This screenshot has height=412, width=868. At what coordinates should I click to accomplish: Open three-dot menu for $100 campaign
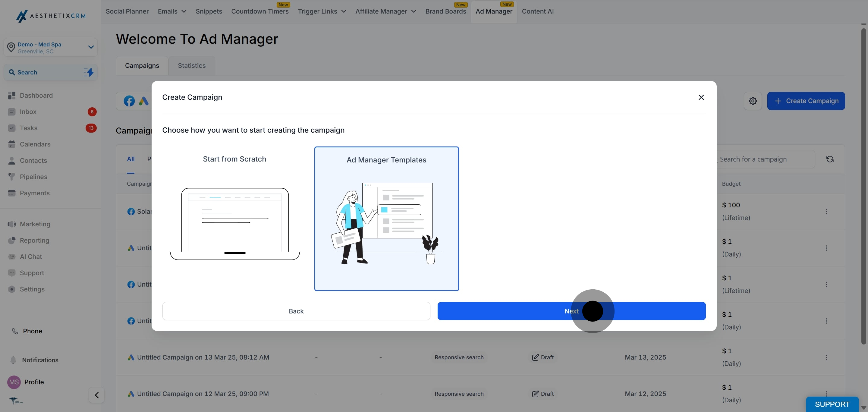pos(826,211)
